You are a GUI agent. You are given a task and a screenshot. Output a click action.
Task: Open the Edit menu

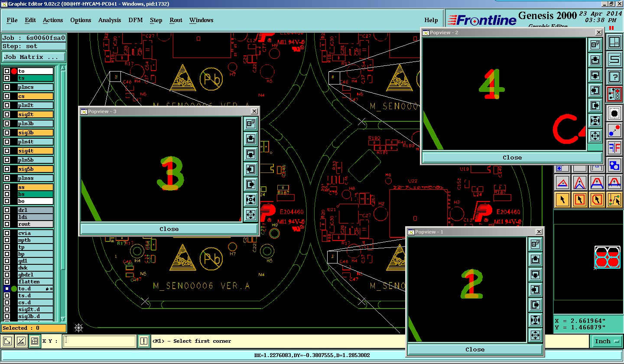[30, 20]
